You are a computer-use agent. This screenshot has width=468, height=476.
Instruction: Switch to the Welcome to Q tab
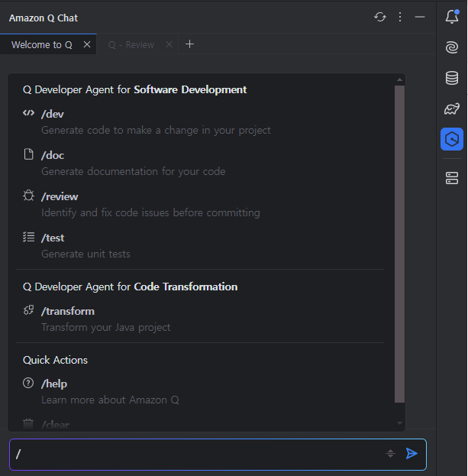[42, 44]
